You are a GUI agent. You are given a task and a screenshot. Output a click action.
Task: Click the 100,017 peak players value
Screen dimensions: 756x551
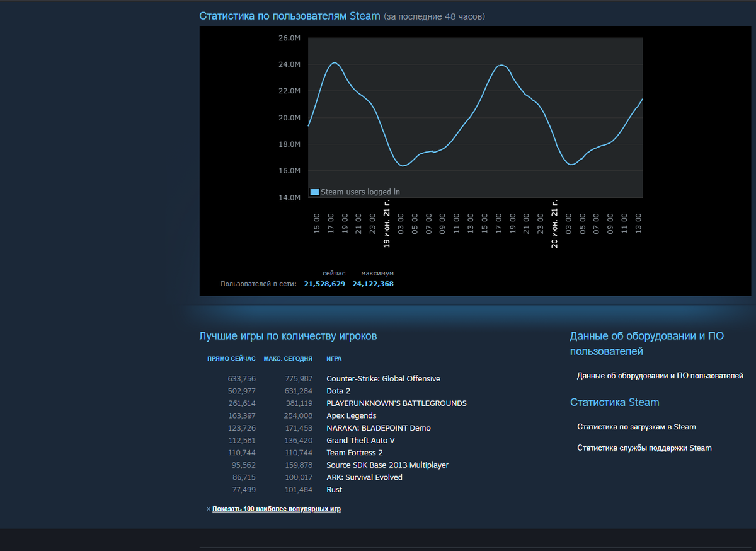(299, 477)
